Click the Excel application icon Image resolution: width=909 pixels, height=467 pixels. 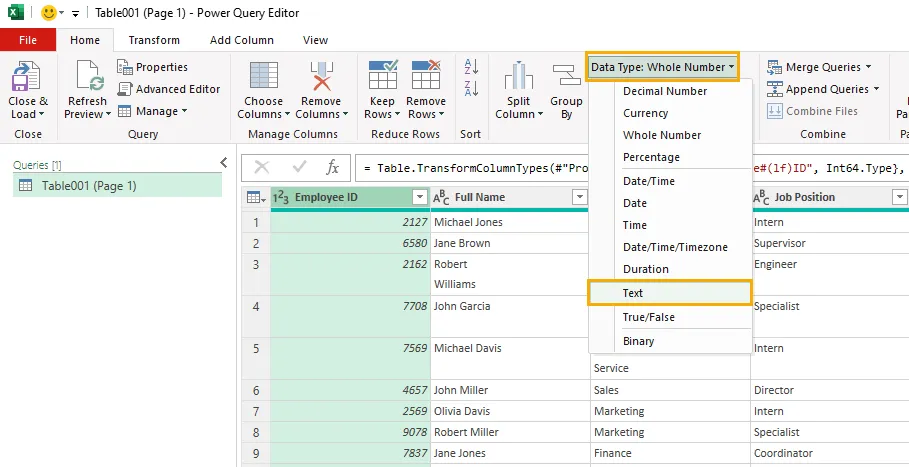point(16,13)
